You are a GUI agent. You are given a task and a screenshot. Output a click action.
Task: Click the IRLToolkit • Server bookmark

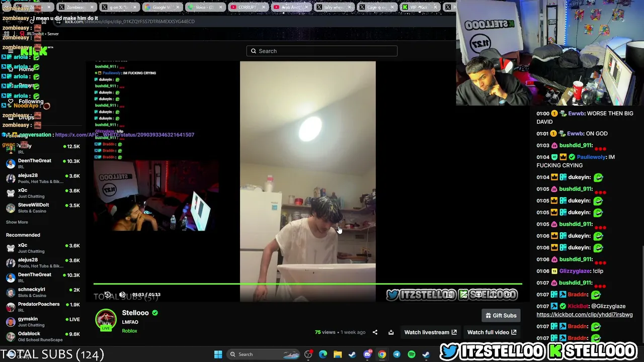coord(40,34)
